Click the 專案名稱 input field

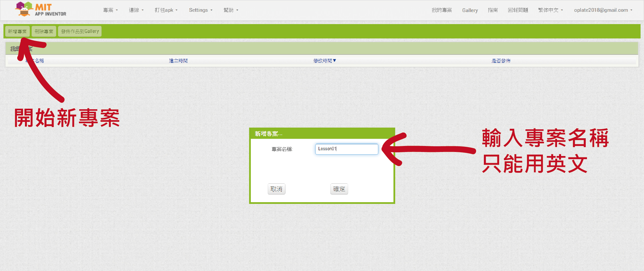(346, 149)
